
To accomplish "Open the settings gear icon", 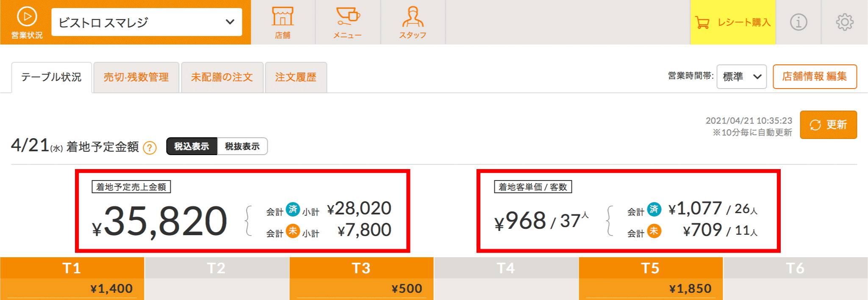I will (x=844, y=22).
